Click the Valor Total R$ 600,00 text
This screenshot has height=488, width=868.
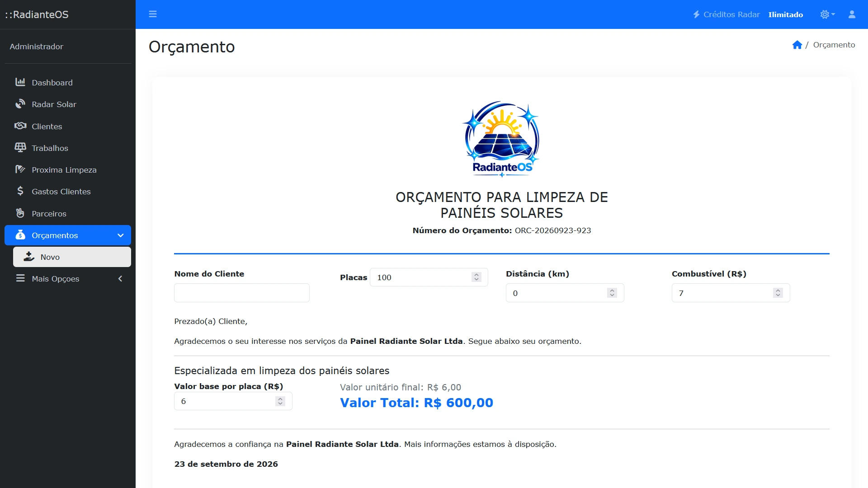(416, 403)
